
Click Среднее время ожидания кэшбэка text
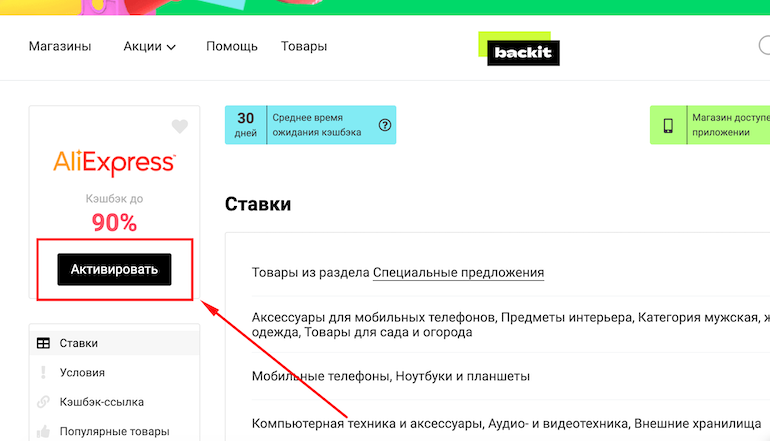click(317, 125)
